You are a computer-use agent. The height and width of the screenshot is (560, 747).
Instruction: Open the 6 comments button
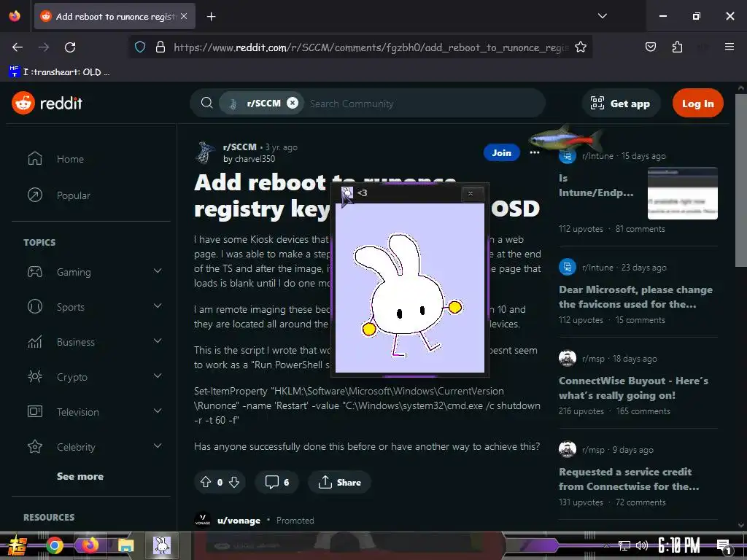point(276,482)
